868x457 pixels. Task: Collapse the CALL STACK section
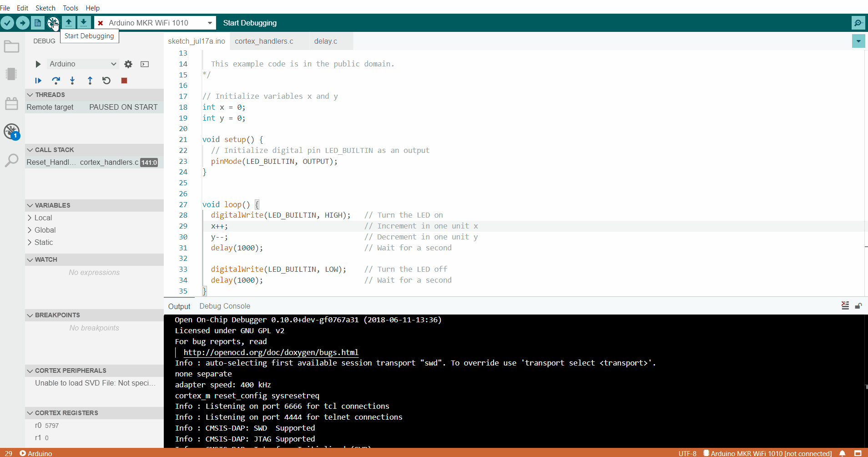30,149
